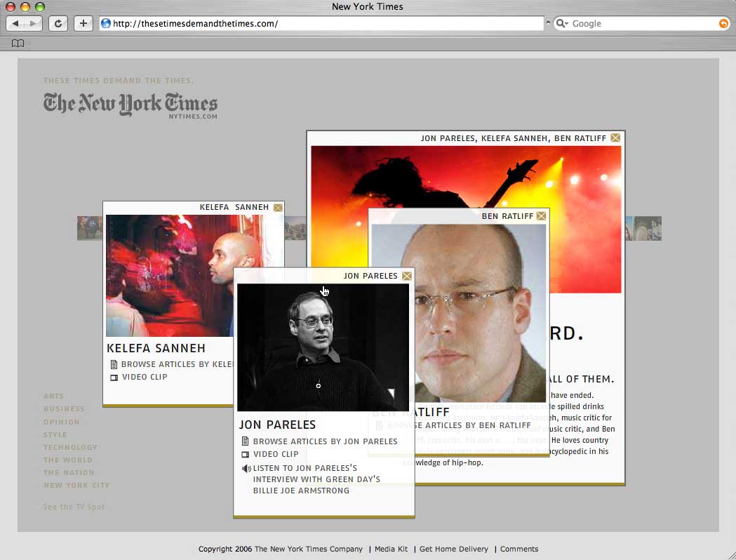Open the bookmarks book icon
The width and height of the screenshot is (736, 560).
pos(18,44)
